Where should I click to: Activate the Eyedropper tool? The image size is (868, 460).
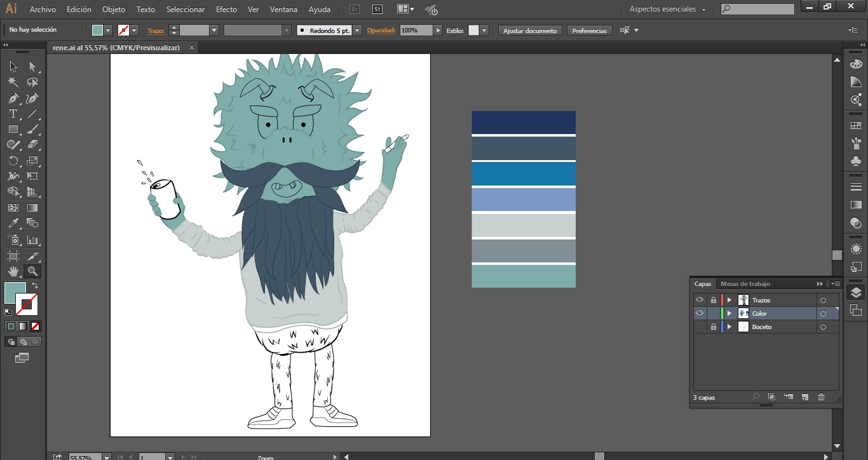tap(13, 223)
